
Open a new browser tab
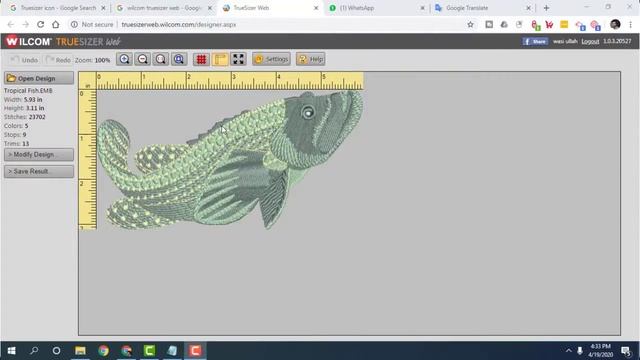pyautogui.click(x=546, y=8)
